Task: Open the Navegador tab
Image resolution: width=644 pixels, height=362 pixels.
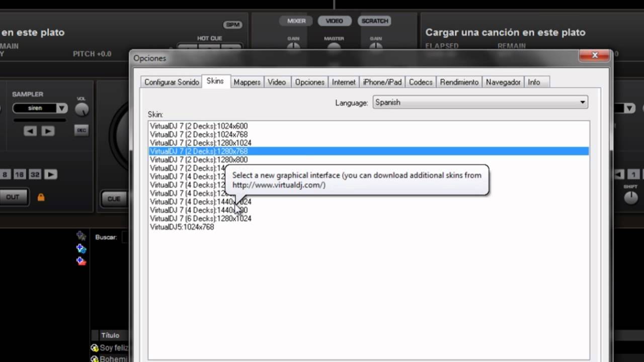Action: click(x=503, y=82)
